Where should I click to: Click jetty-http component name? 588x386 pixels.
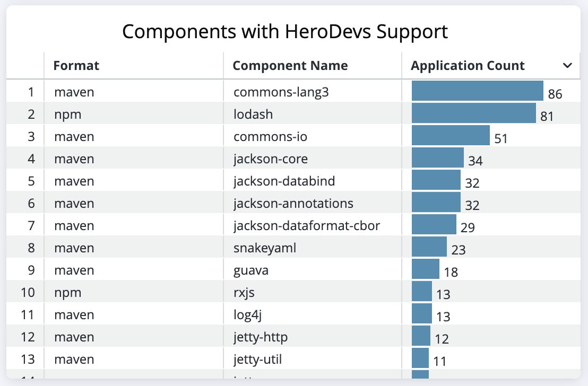[261, 337]
